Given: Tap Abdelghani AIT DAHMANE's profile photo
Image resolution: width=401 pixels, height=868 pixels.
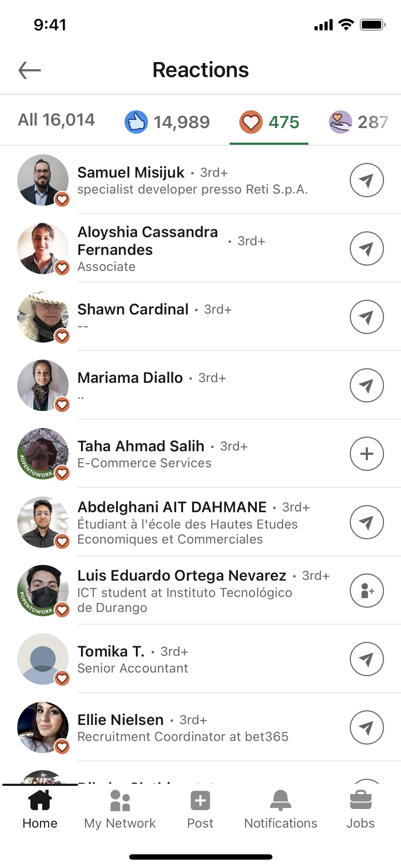Looking at the screenshot, I should [x=43, y=522].
